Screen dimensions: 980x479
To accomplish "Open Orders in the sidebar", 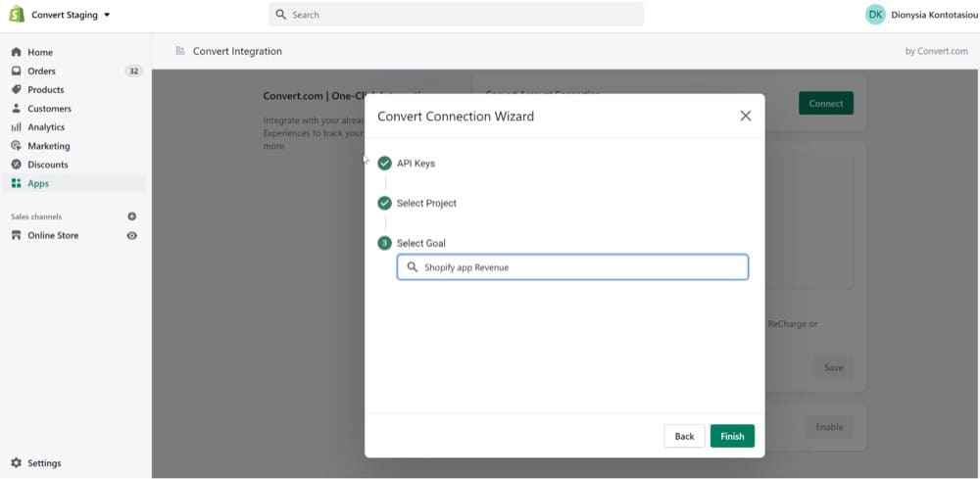I will pyautogui.click(x=41, y=71).
